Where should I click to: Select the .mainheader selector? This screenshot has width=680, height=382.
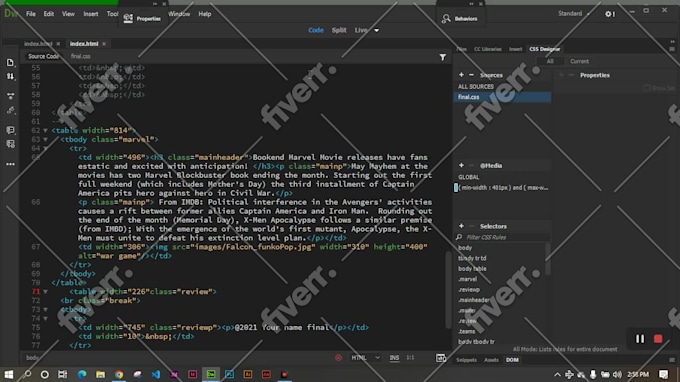474,300
